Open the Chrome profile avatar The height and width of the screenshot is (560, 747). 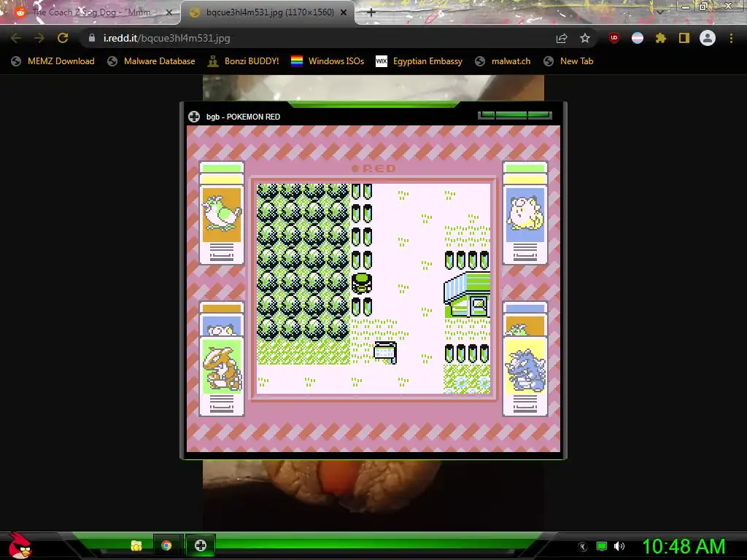[708, 38]
